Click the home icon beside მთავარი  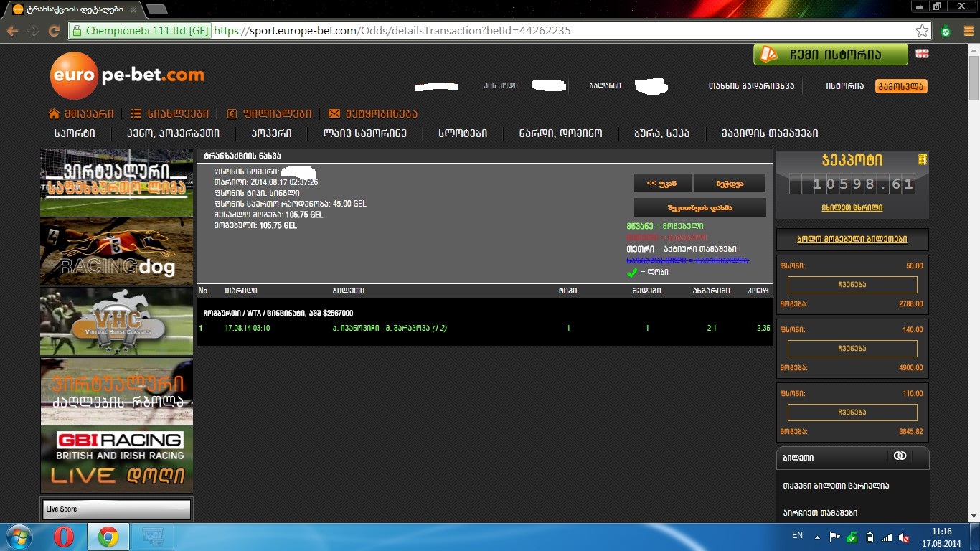click(x=54, y=113)
